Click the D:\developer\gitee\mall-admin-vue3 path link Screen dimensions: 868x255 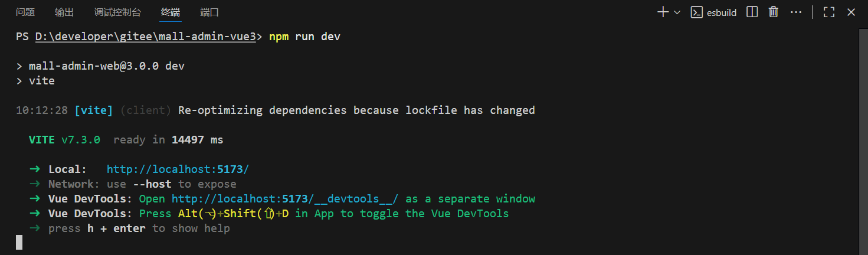click(145, 37)
